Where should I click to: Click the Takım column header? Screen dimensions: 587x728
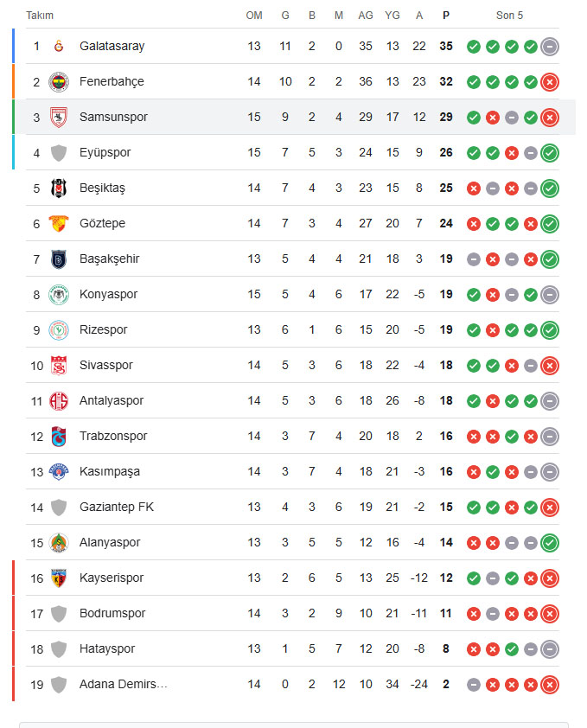[40, 16]
